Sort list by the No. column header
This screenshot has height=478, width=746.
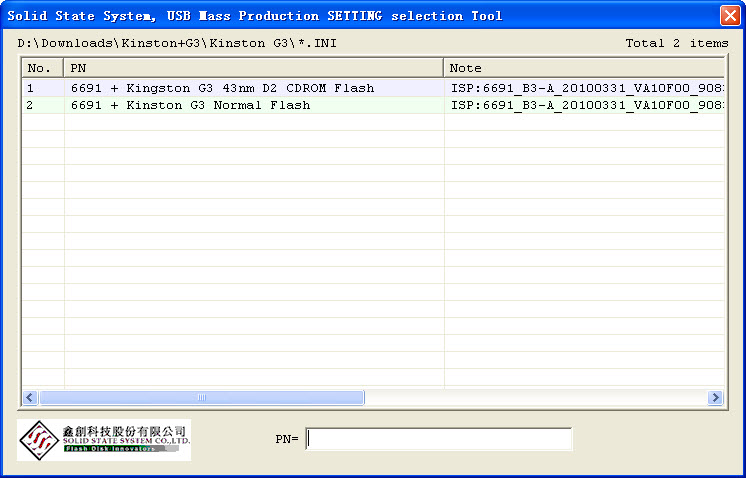click(42, 68)
